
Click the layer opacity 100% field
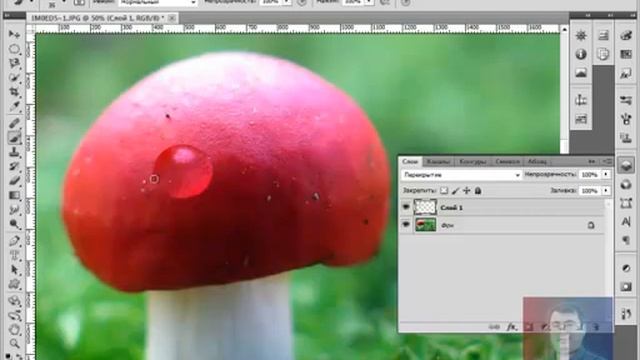pyautogui.click(x=590, y=174)
